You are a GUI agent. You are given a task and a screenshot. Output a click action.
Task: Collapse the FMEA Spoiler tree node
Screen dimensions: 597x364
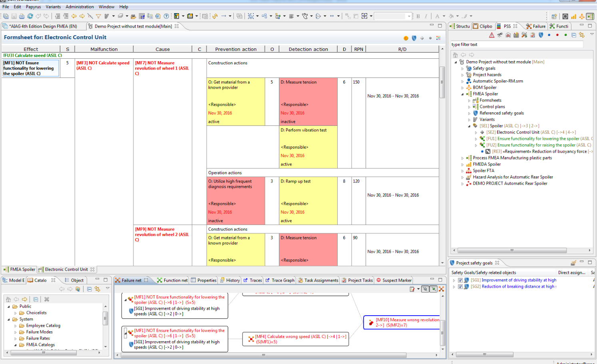coord(463,94)
